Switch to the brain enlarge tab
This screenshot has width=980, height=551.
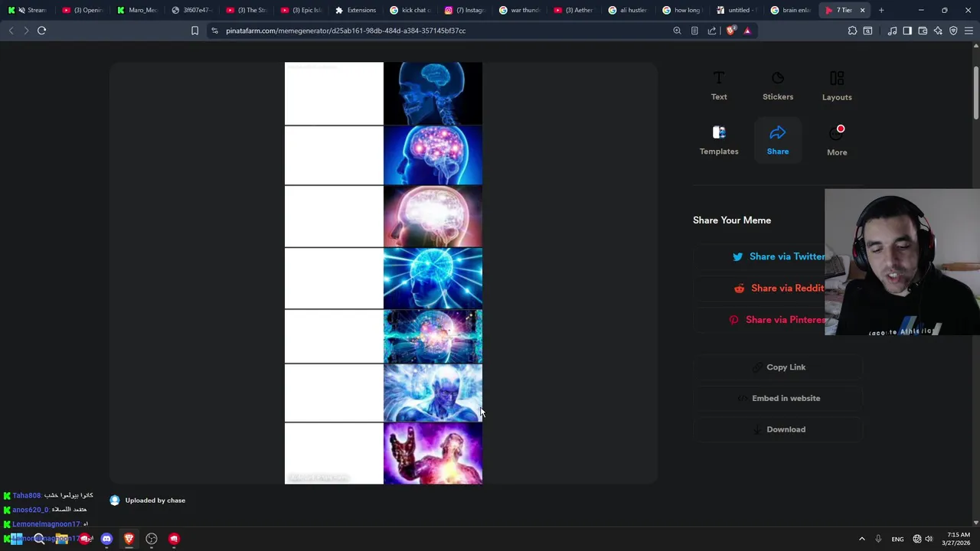(x=791, y=10)
